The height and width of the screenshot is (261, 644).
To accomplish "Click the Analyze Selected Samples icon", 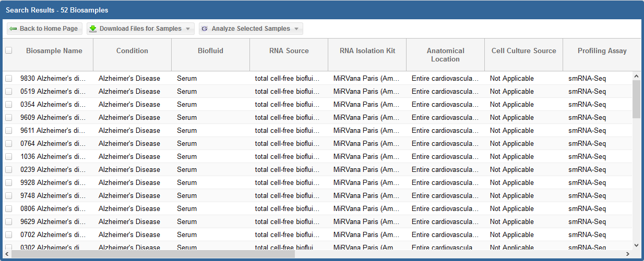I will [205, 29].
